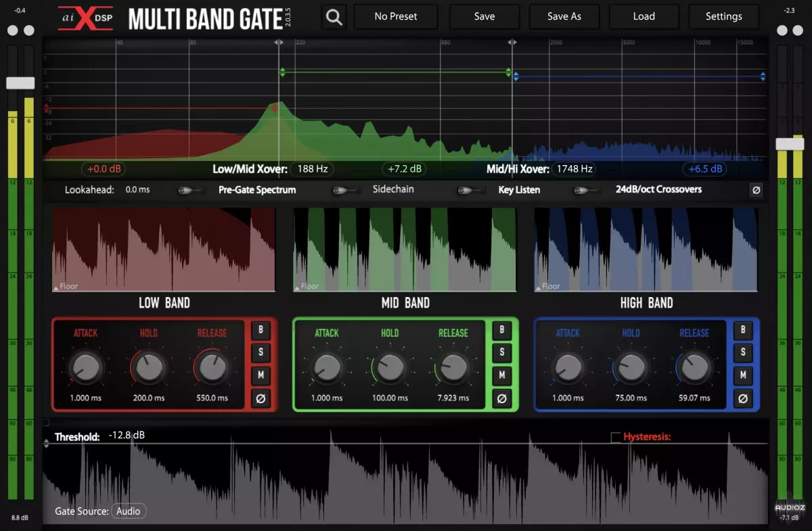The image size is (812, 531).
Task: Enable the Hysteresis checkbox
Action: tap(615, 438)
